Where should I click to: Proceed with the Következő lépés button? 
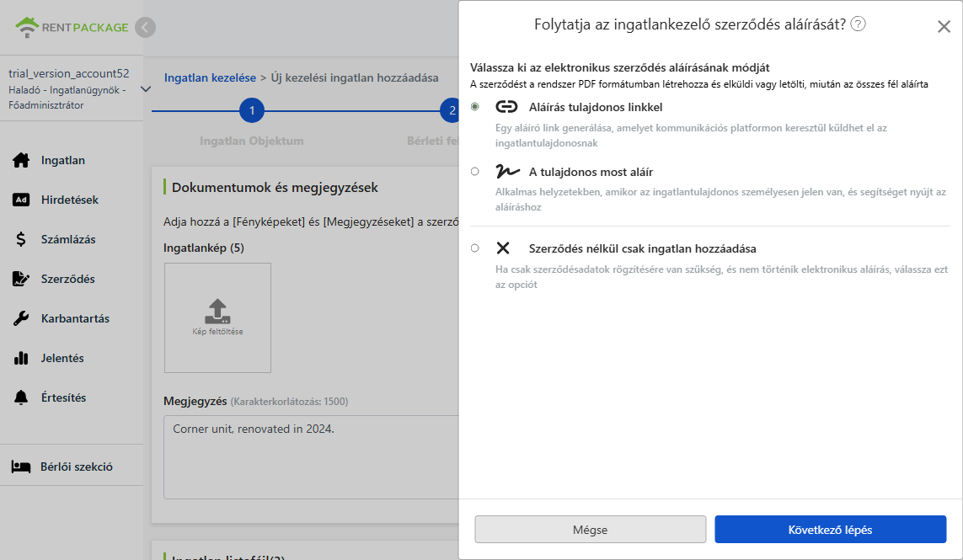[830, 530]
